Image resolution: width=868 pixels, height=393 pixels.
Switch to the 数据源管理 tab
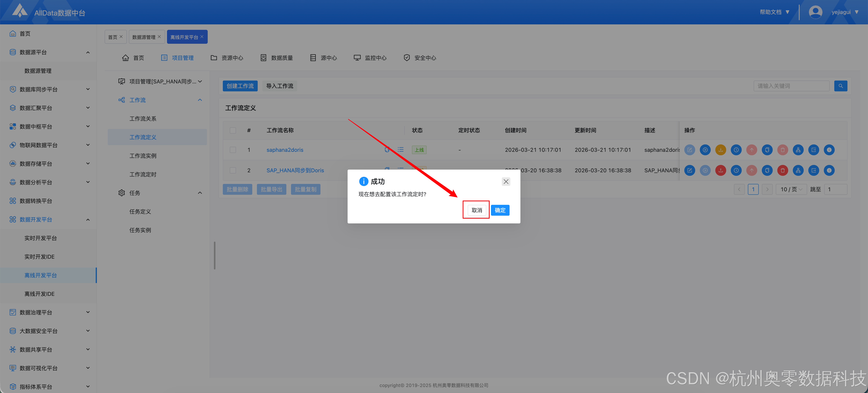click(x=144, y=37)
